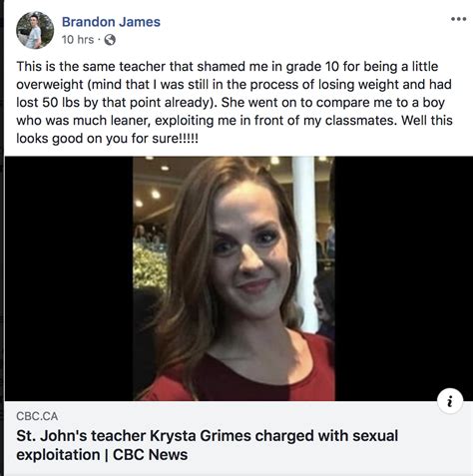Open the link preview photo of woman in red top
The image size is (473, 476).
tap(234, 278)
